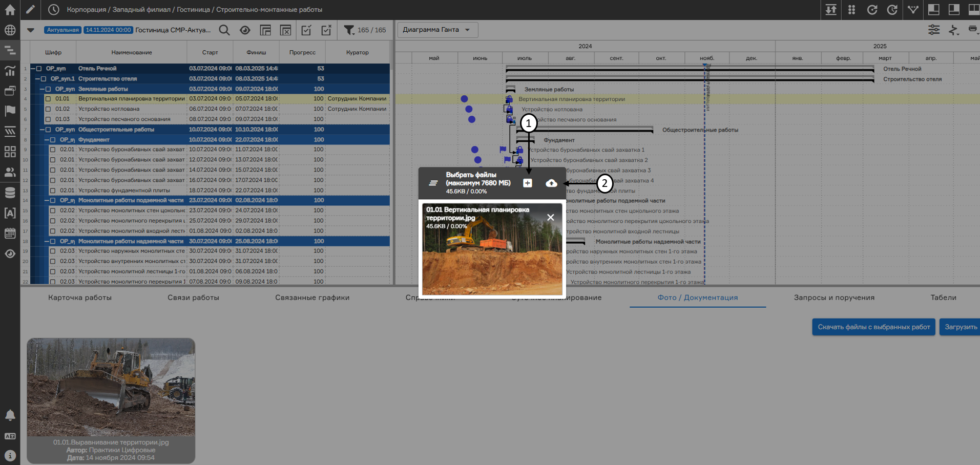Open the users group sidebar icon

[10, 172]
